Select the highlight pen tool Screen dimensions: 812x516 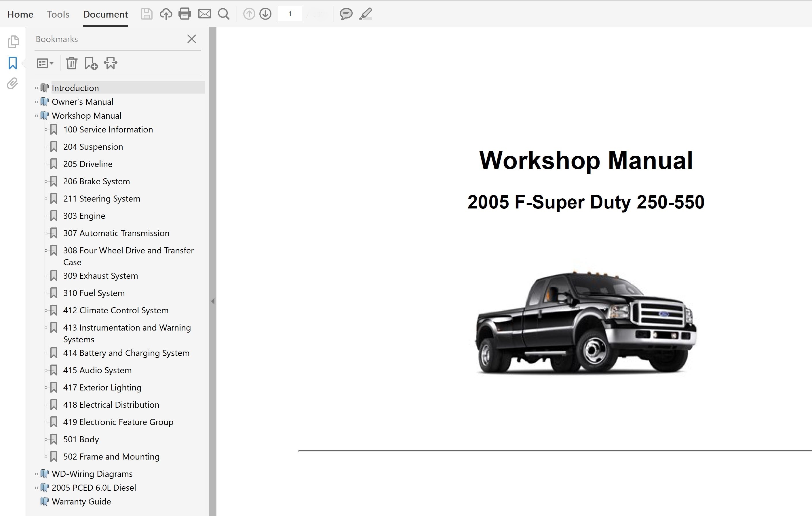(x=365, y=14)
